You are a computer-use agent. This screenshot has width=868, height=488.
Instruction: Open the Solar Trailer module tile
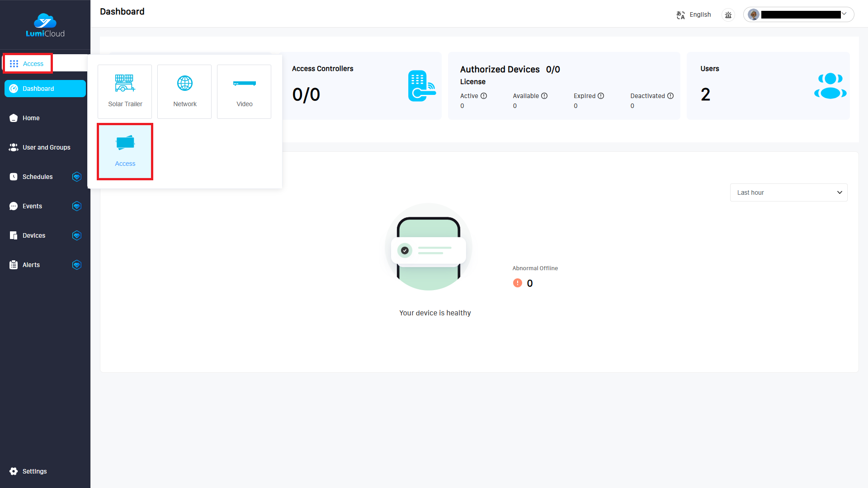125,91
